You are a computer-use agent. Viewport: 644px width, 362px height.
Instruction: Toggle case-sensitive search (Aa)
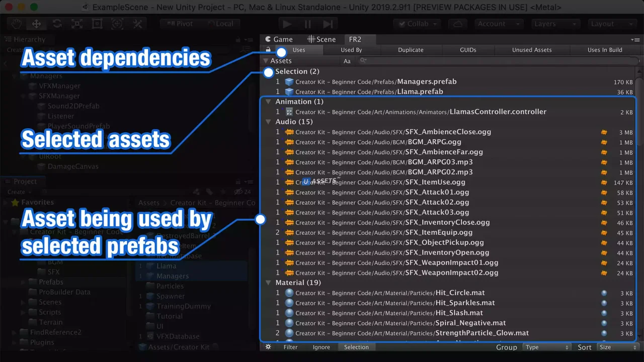pos(347,61)
